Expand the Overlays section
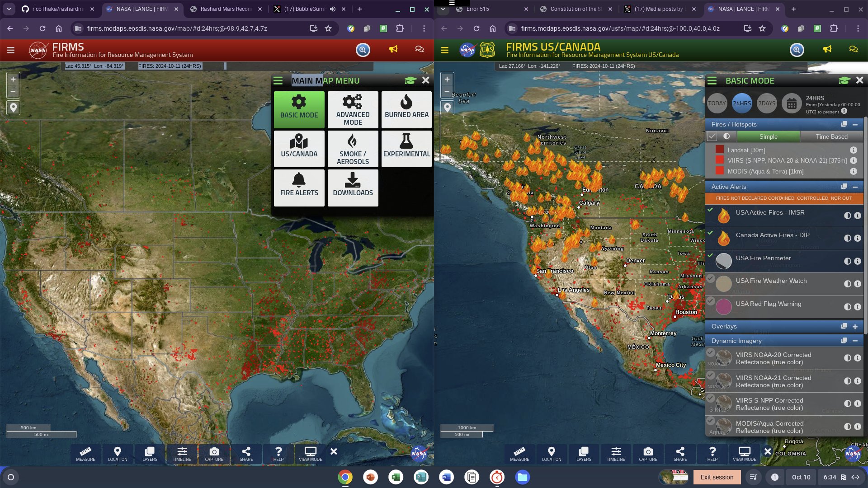 855,326
